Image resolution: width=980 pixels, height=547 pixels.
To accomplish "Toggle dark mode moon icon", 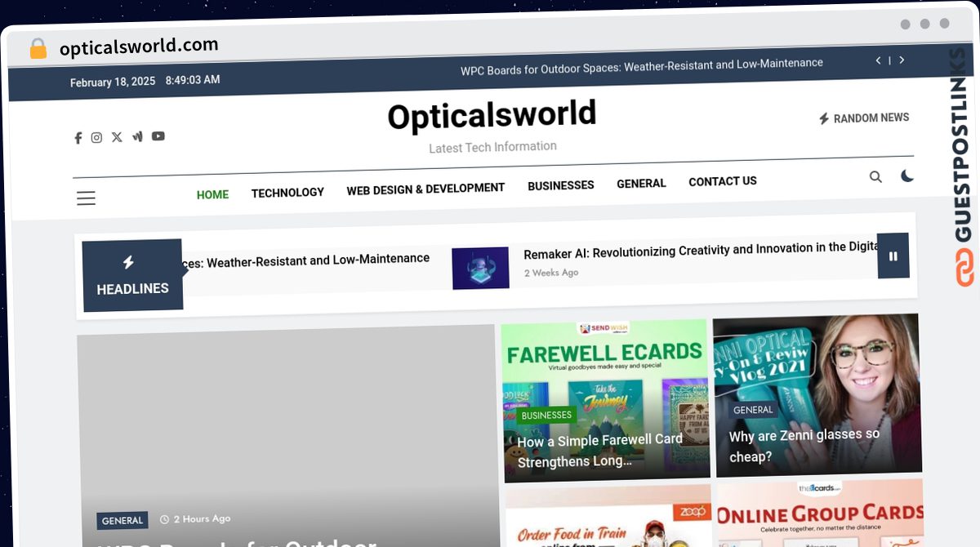I will coord(906,176).
